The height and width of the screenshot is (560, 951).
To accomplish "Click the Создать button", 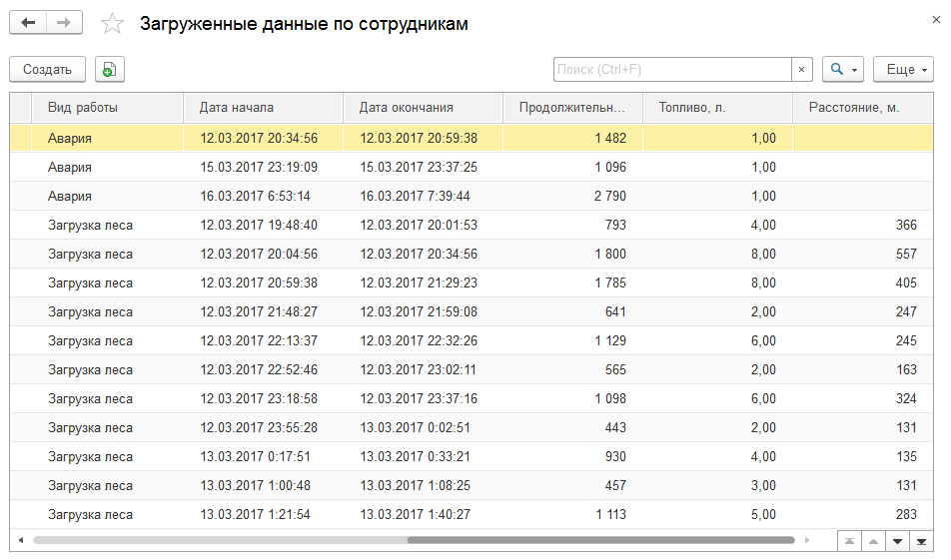I will coord(47,69).
